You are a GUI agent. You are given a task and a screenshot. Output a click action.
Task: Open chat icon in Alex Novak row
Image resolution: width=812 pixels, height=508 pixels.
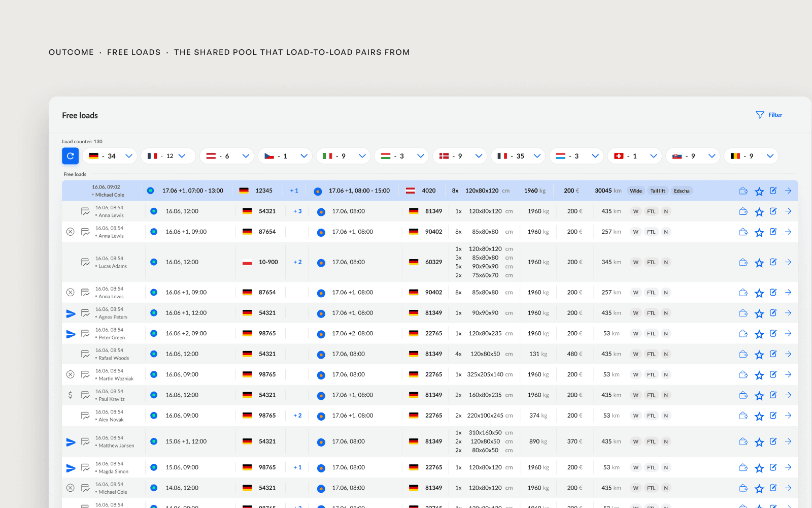(x=85, y=416)
